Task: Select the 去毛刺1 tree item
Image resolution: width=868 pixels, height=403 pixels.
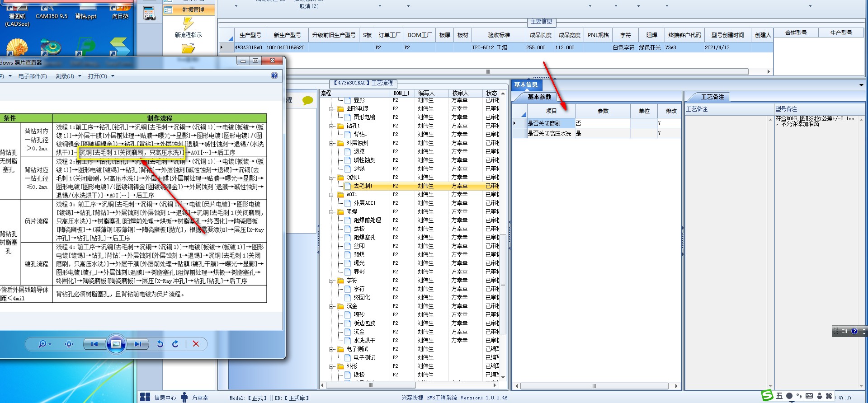Action: [363, 186]
